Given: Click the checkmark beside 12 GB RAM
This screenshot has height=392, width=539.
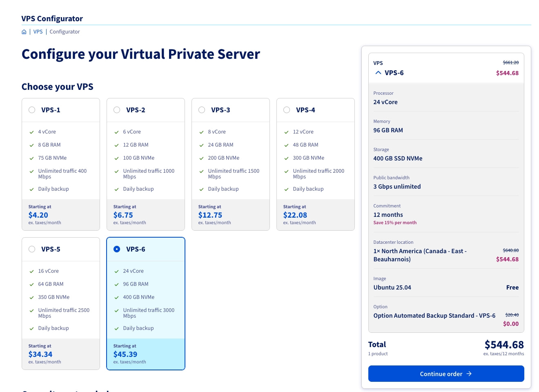Looking at the screenshot, I should tap(116, 145).
